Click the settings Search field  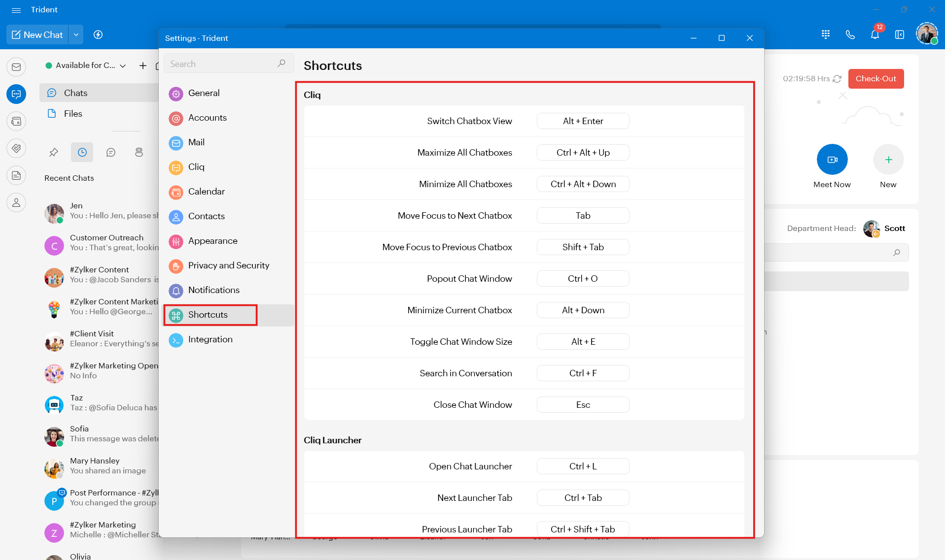[x=222, y=64]
